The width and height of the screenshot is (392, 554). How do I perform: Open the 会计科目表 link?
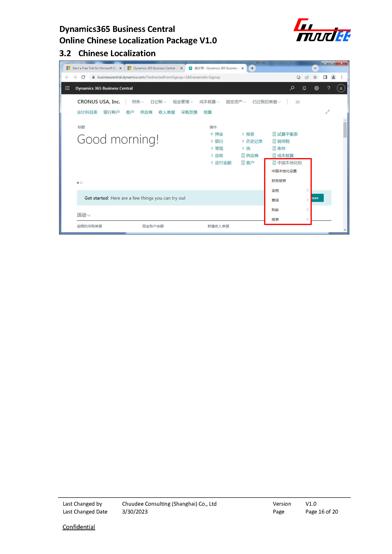pos(87,112)
